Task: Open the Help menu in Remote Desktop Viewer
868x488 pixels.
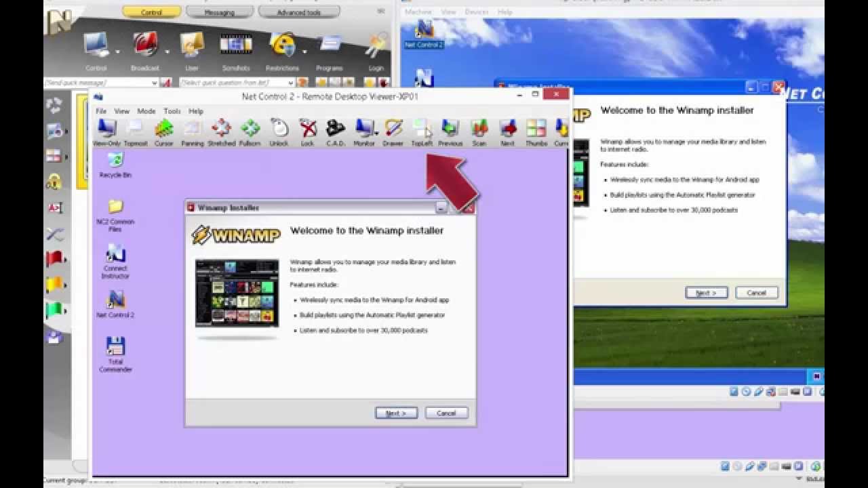Action: pos(196,111)
